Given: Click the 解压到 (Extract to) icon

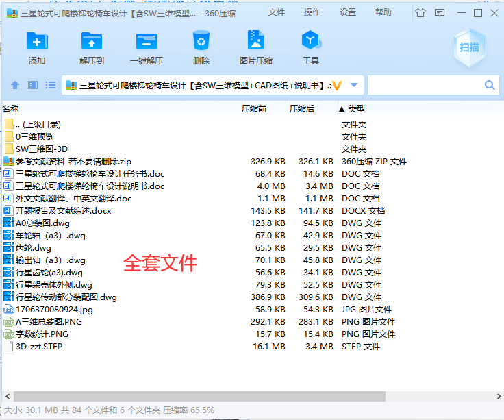Looking at the screenshot, I should [92, 41].
